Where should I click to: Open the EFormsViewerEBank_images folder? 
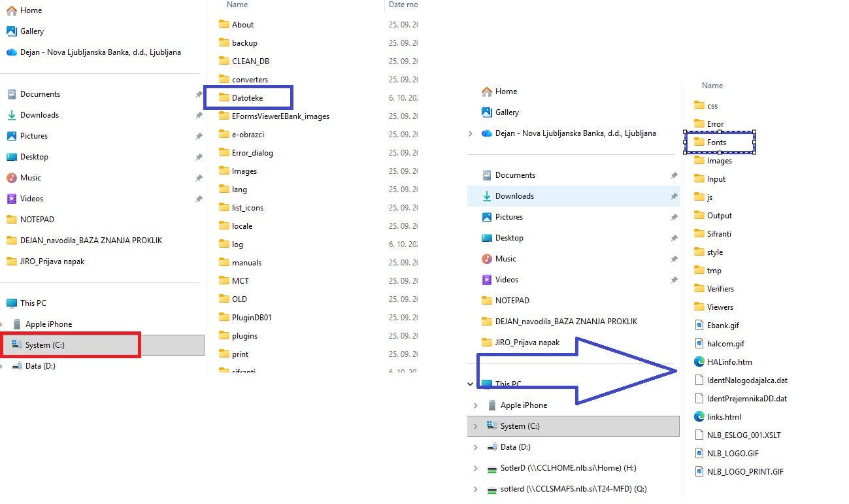coord(280,116)
